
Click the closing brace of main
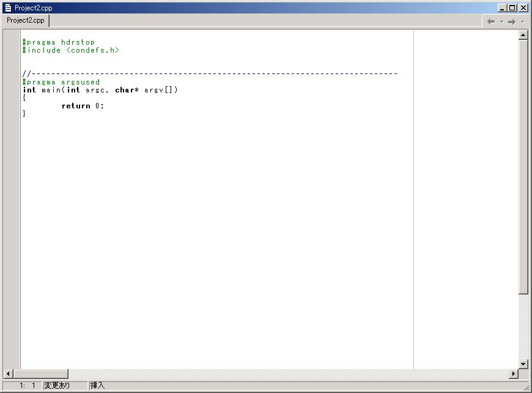click(24, 113)
